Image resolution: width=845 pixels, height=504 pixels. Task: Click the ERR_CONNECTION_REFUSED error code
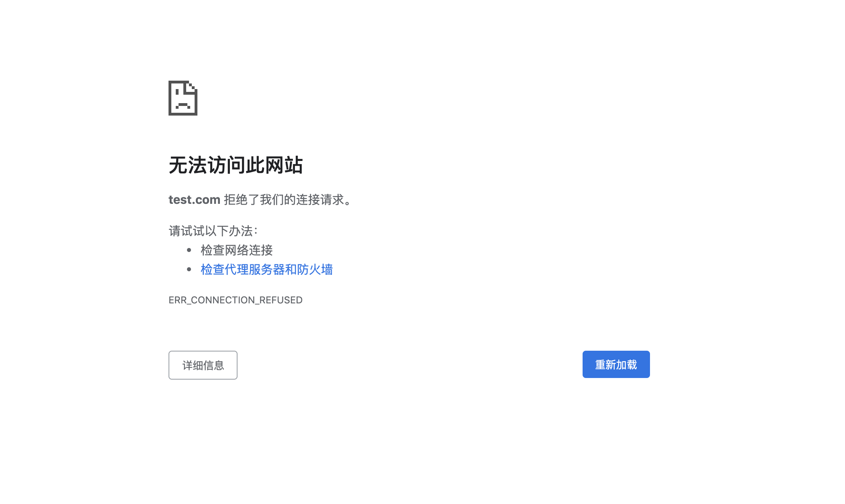click(x=236, y=300)
